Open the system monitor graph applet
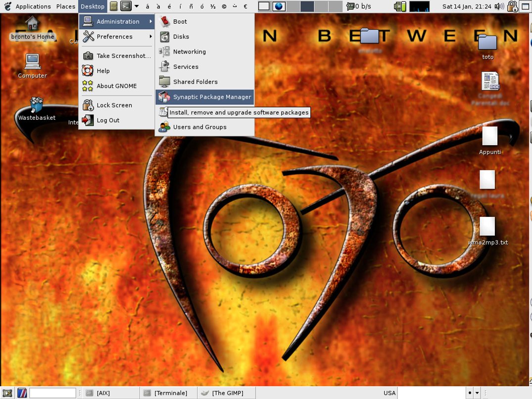532x399 pixels. tap(419, 6)
